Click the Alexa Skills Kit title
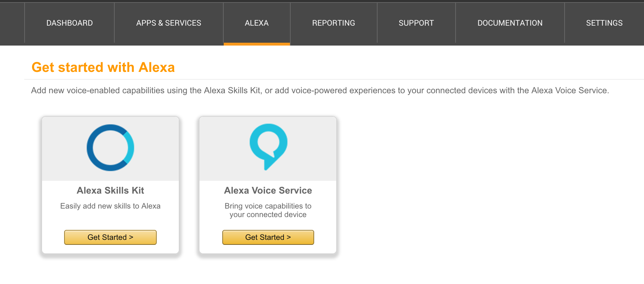The width and height of the screenshot is (644, 284). pos(110,190)
